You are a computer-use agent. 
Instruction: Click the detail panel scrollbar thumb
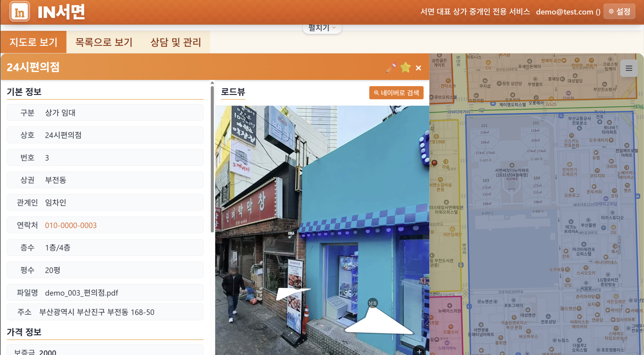pyautogui.click(x=212, y=159)
